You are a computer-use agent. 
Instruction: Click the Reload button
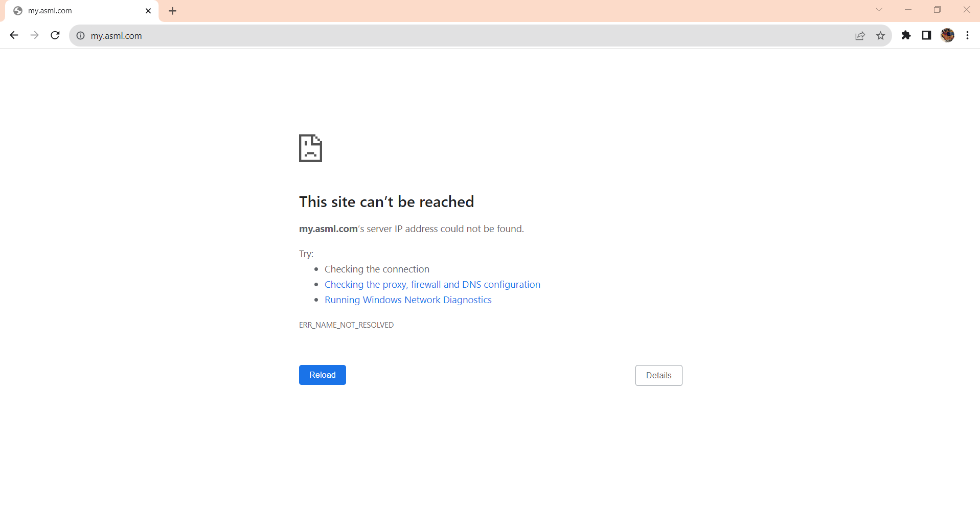click(322, 375)
